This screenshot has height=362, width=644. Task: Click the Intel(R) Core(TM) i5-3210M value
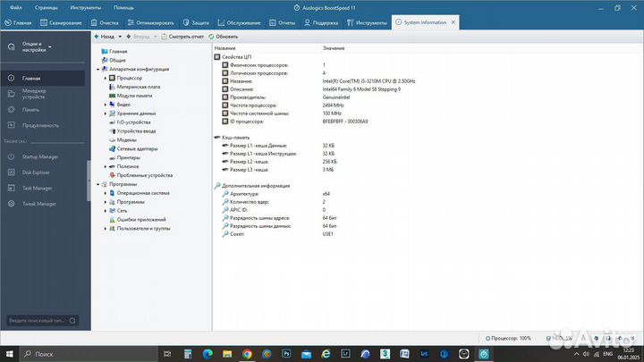click(369, 81)
